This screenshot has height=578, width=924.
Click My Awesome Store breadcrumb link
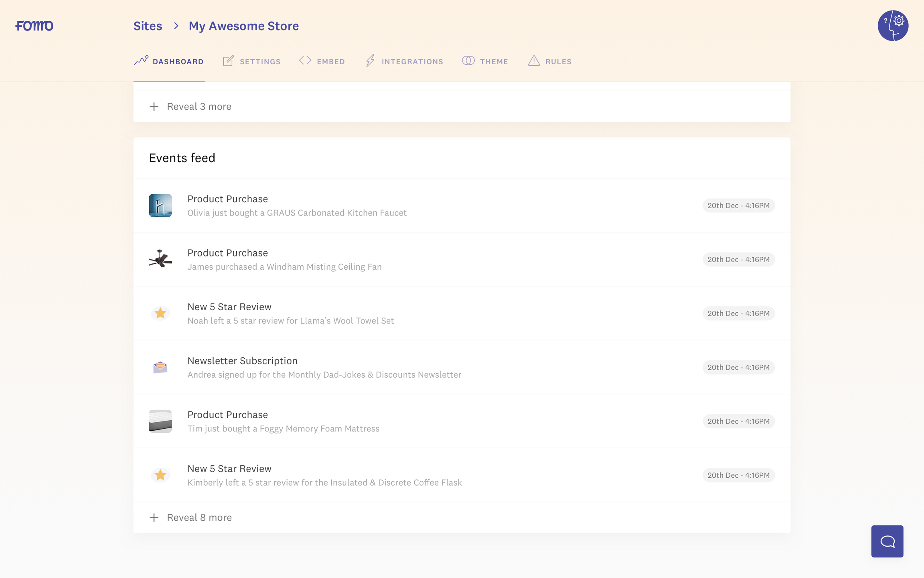click(x=244, y=26)
